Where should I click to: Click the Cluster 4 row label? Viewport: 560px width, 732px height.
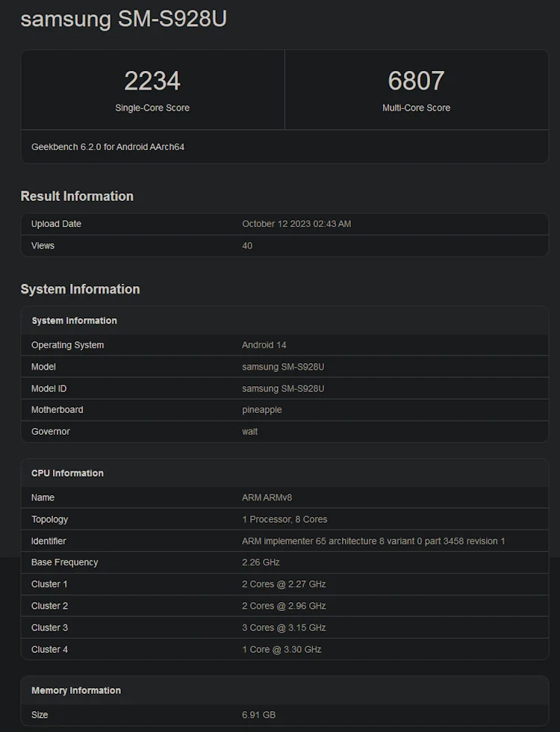pyautogui.click(x=49, y=649)
